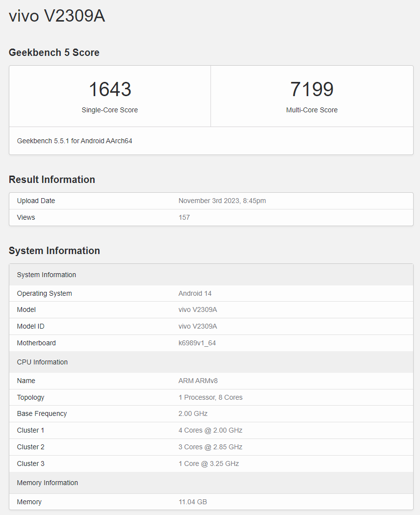Click the Multi-Core Score label
This screenshot has width=420, height=515.
point(312,110)
